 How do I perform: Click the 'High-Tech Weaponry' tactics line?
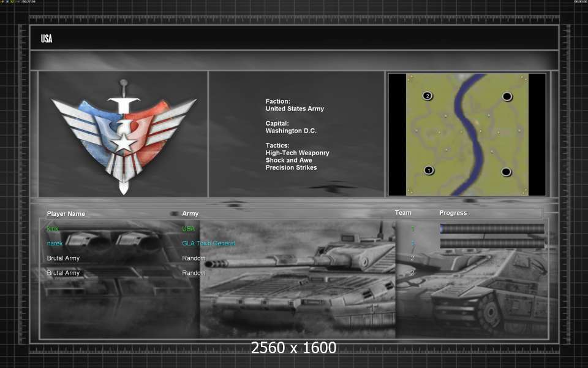click(x=298, y=153)
